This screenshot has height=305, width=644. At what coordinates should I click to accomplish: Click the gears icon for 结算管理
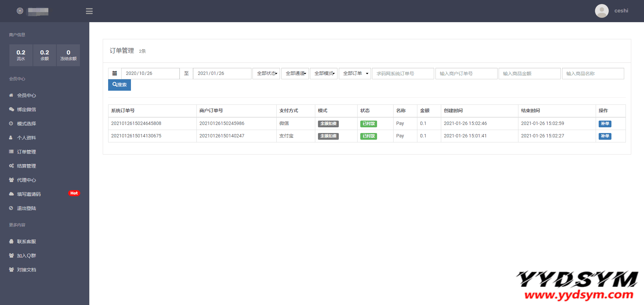[x=11, y=166]
